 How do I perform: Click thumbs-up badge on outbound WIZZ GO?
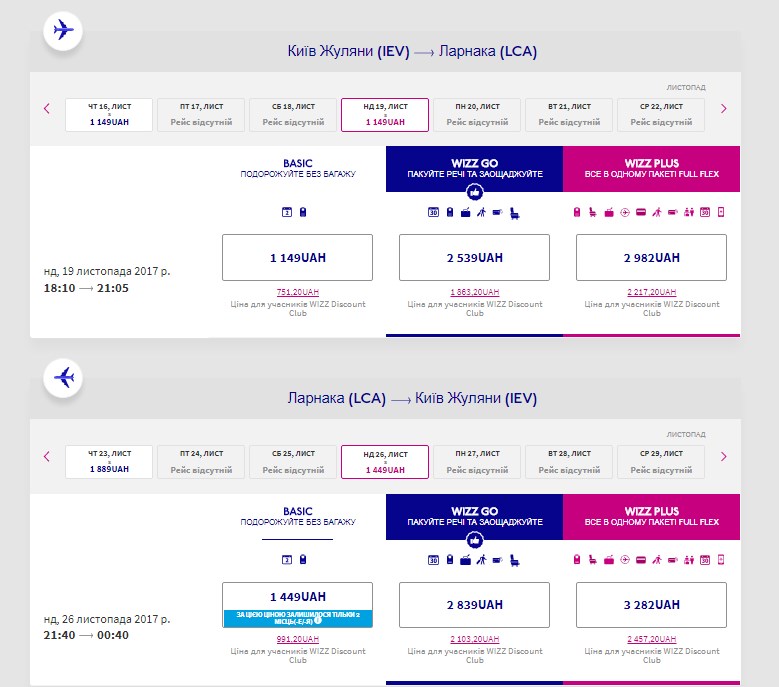474,191
